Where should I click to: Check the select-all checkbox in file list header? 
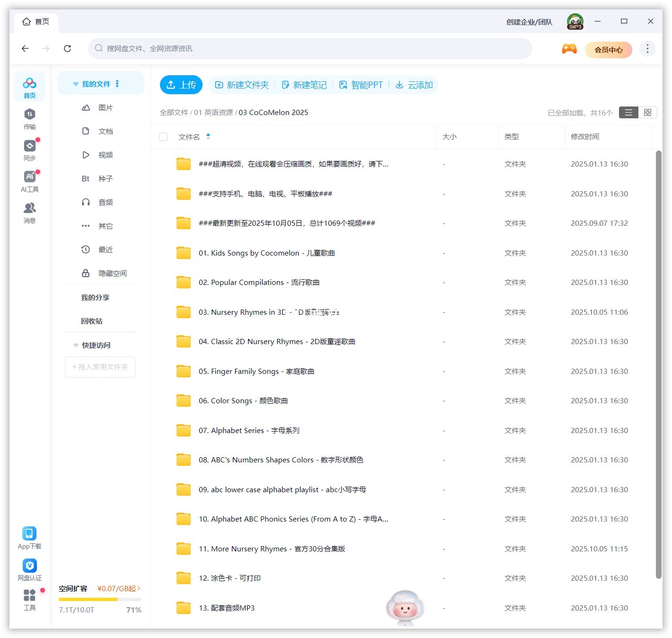163,137
